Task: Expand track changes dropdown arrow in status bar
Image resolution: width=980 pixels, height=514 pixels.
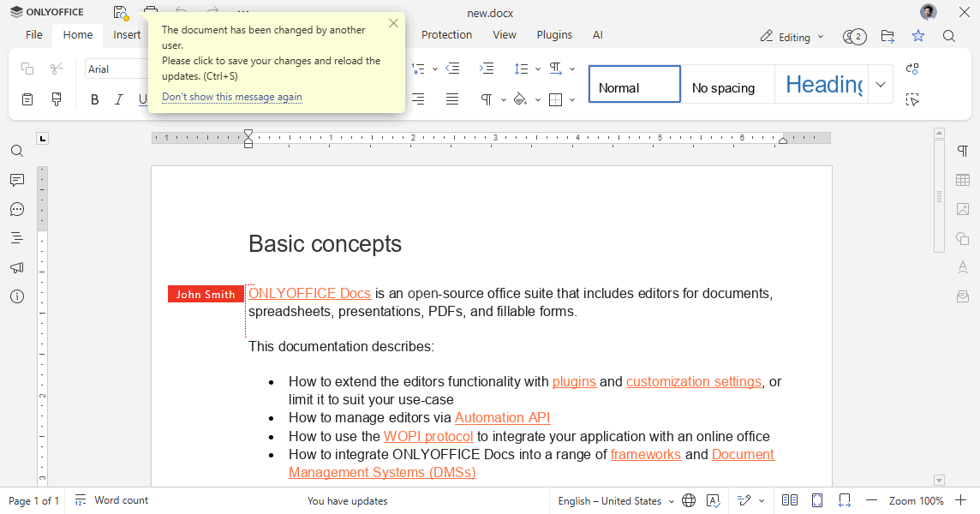Action: point(762,501)
